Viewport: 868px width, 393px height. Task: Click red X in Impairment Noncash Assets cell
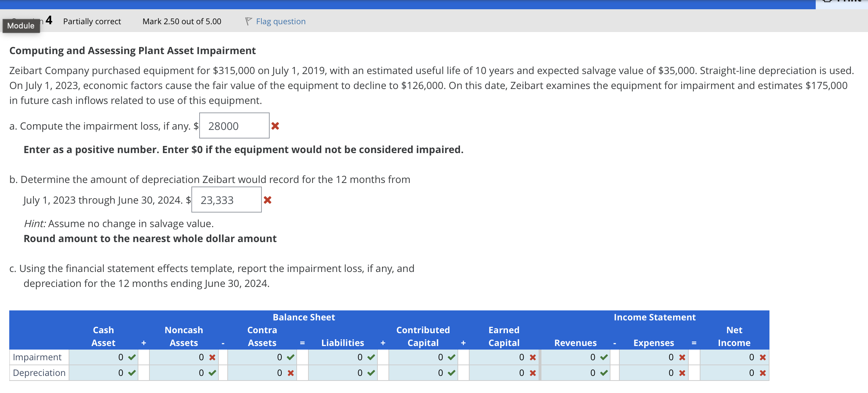point(212,357)
